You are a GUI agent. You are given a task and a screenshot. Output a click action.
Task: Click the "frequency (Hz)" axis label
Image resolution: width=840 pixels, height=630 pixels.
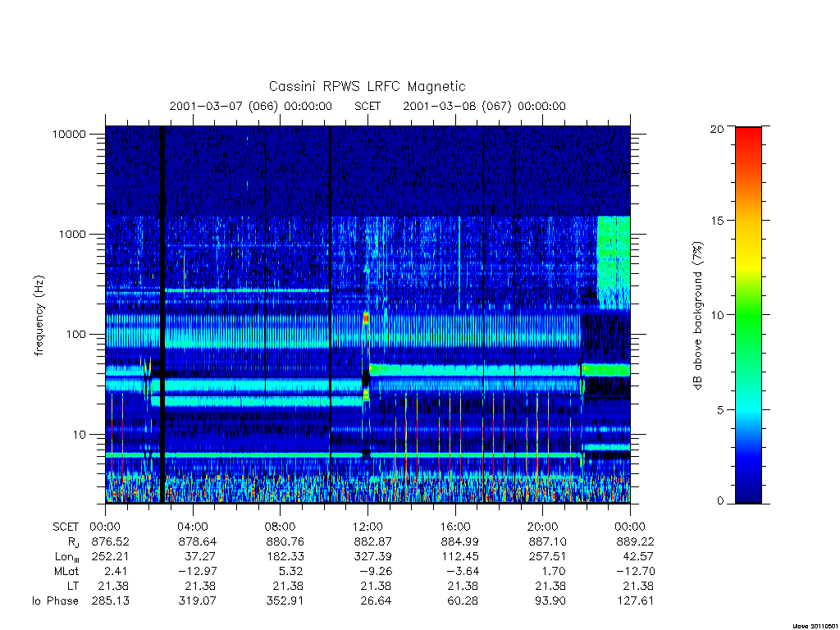point(39,316)
